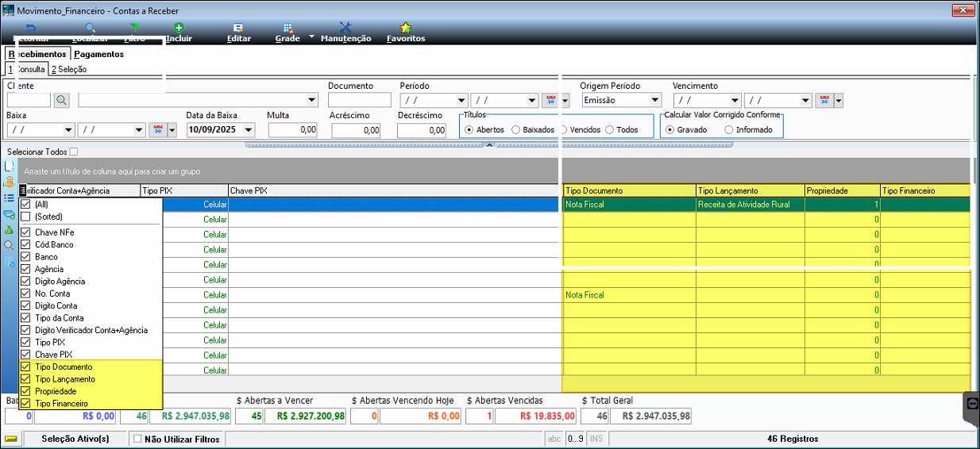Open the Baixa calendar icon
Screen dimensions: 980x449
tap(158, 130)
